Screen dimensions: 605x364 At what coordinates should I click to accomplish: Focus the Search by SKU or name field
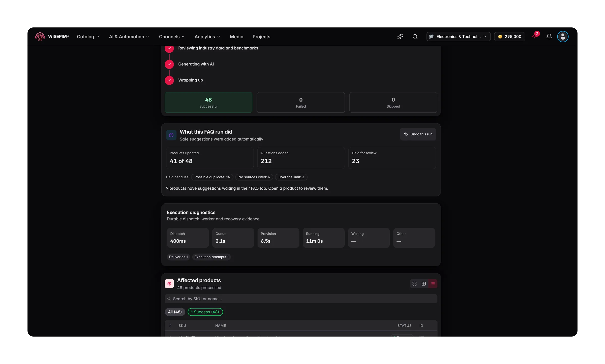(x=301, y=299)
